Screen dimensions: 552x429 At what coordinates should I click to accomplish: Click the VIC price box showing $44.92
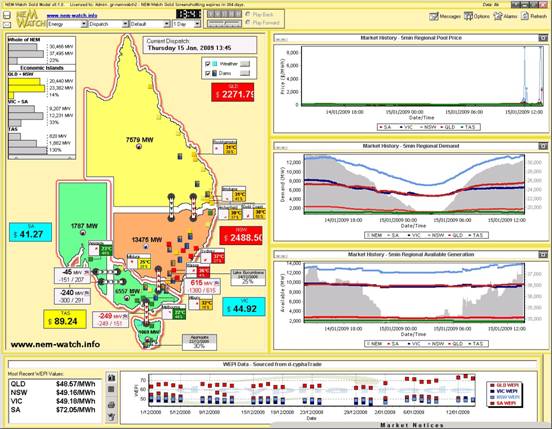[244, 307]
